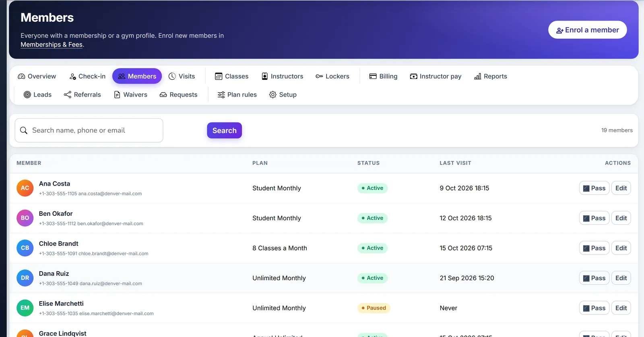This screenshot has width=644, height=337.
Task: Open Pass for Dana Ruiz
Action: click(x=594, y=278)
